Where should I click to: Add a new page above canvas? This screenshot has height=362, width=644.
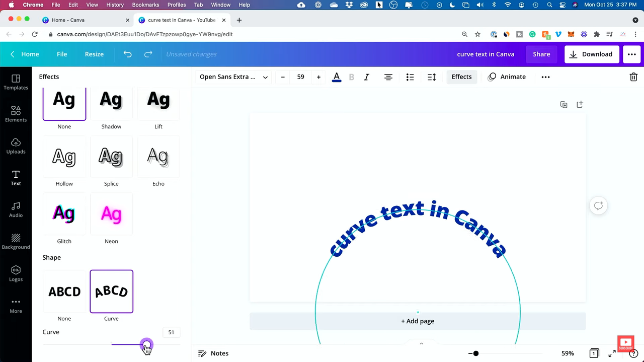point(580,104)
